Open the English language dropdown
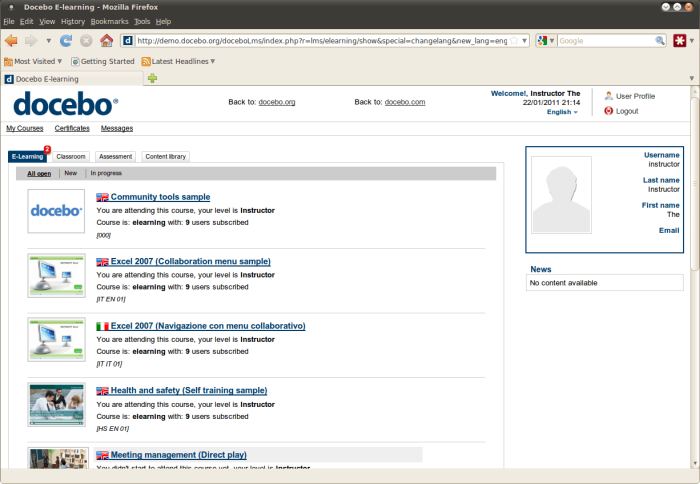The height and width of the screenshot is (484, 700). 562,112
